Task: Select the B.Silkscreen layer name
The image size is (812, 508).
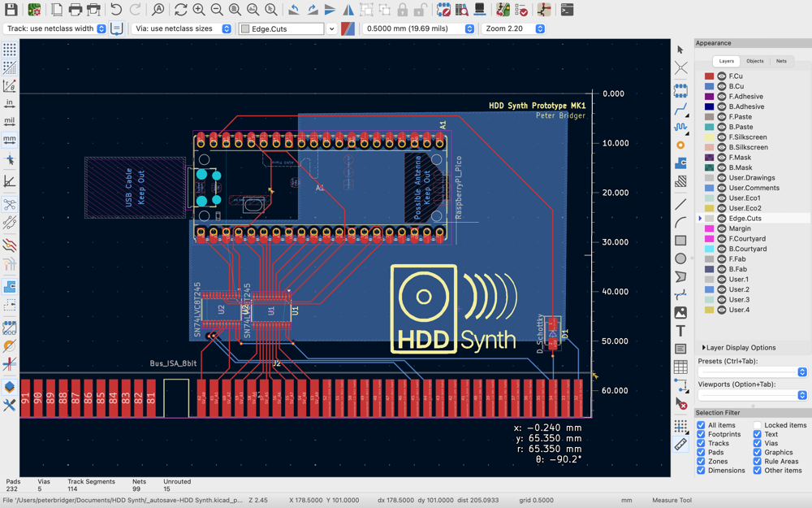Action: pyautogui.click(x=748, y=147)
